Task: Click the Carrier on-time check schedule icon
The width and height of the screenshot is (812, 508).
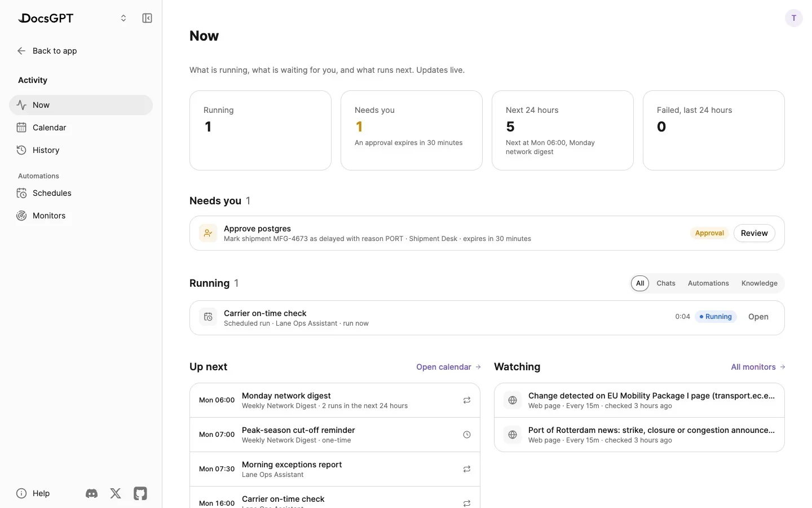Action: pyautogui.click(x=208, y=317)
